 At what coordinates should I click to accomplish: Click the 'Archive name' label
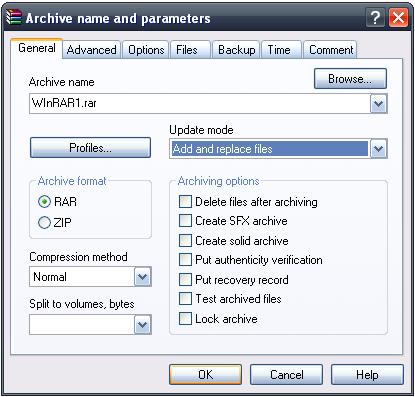62,82
